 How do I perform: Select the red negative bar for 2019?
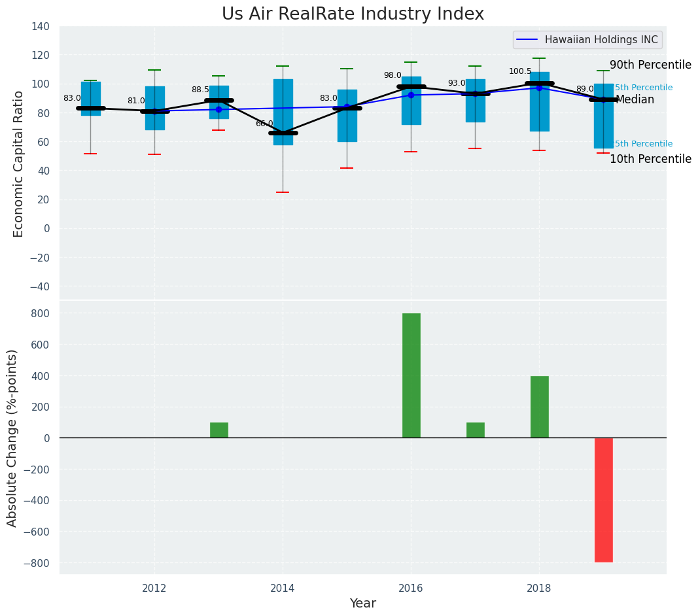click(603, 500)
